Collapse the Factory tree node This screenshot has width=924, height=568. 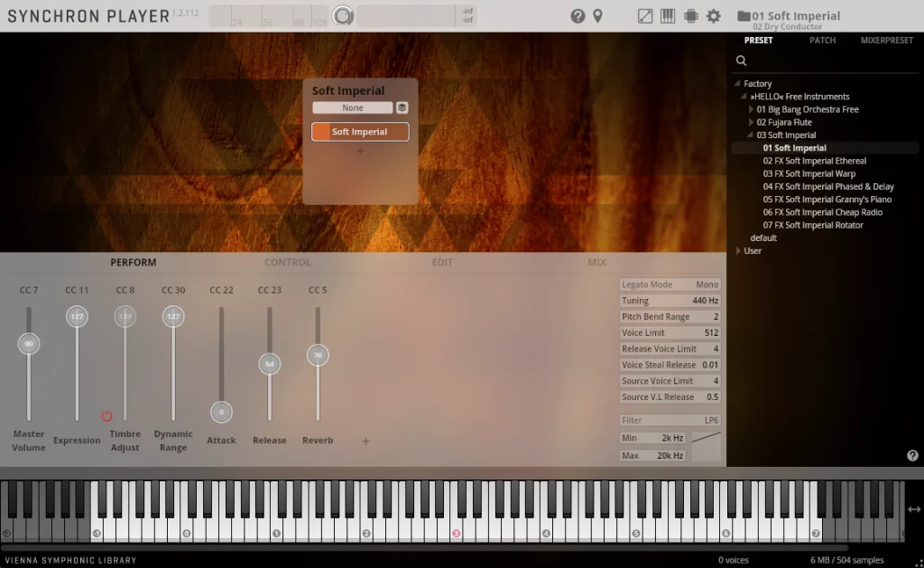pos(736,83)
